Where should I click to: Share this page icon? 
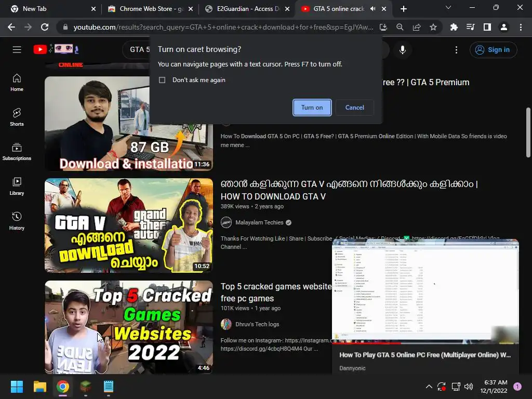coord(416,27)
